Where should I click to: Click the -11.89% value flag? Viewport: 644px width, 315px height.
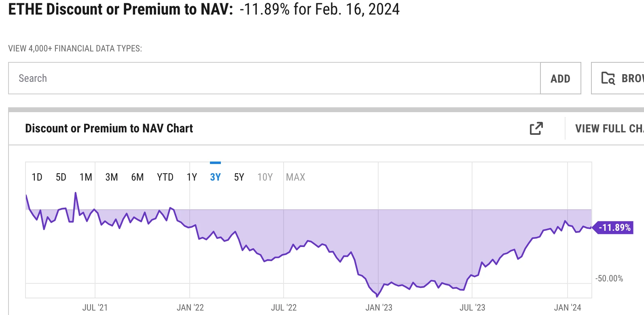(x=614, y=228)
